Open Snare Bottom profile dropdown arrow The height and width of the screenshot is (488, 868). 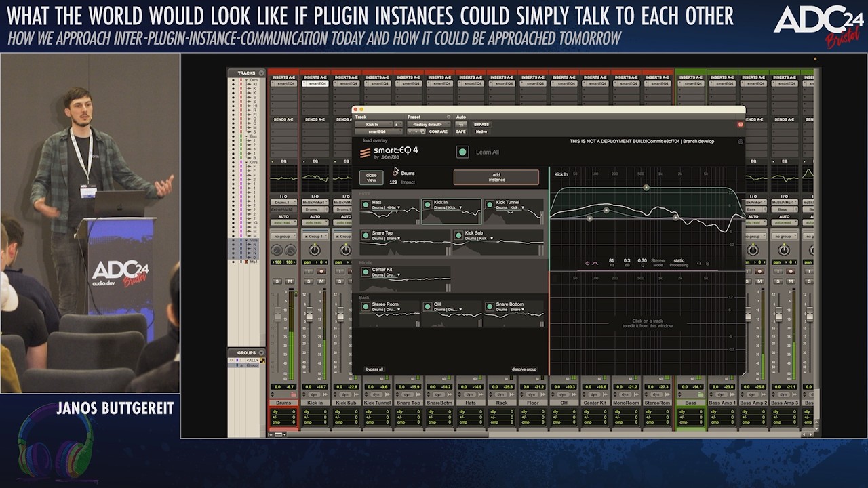click(x=524, y=310)
